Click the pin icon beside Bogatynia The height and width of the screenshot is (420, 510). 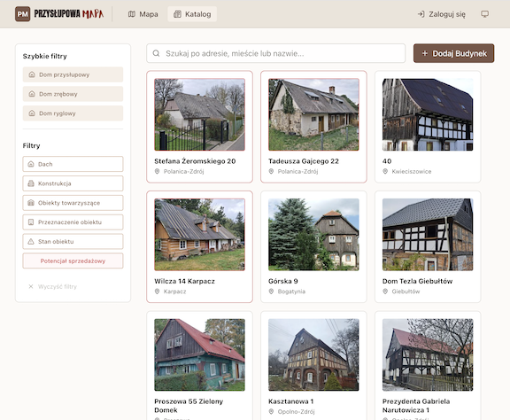pos(271,292)
